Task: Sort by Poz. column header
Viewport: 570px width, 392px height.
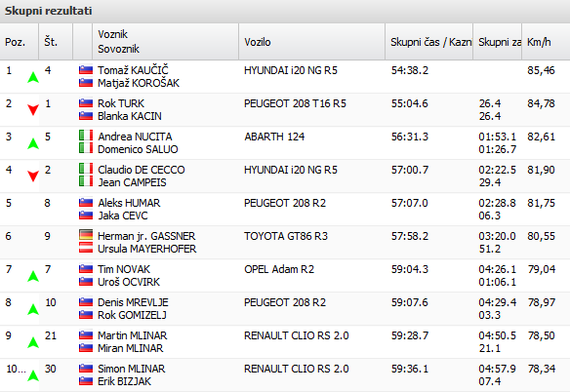Action: [20, 42]
